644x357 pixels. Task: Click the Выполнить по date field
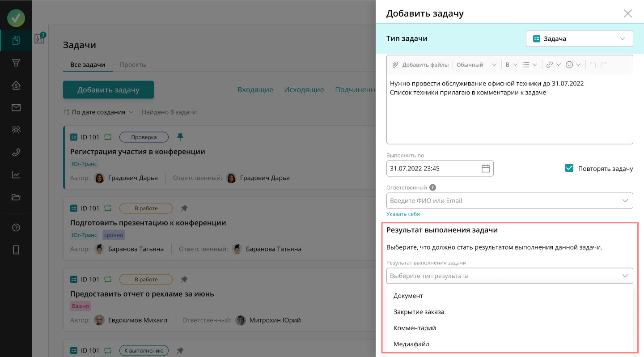click(x=440, y=169)
